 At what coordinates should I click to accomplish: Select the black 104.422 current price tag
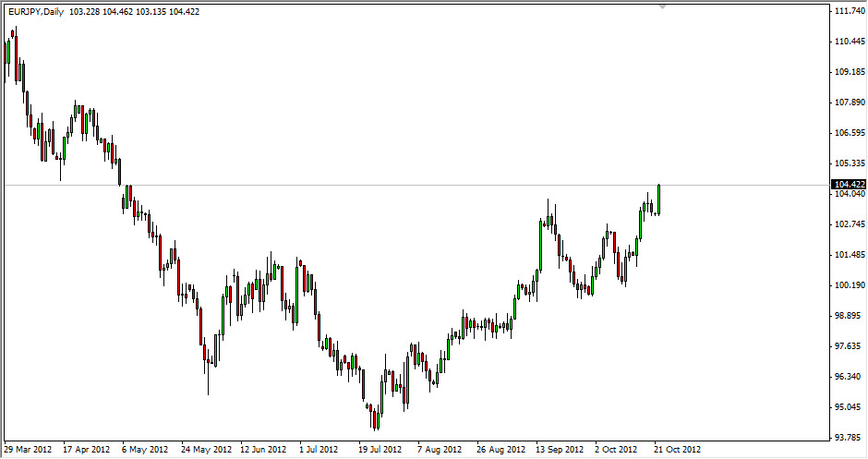848,185
